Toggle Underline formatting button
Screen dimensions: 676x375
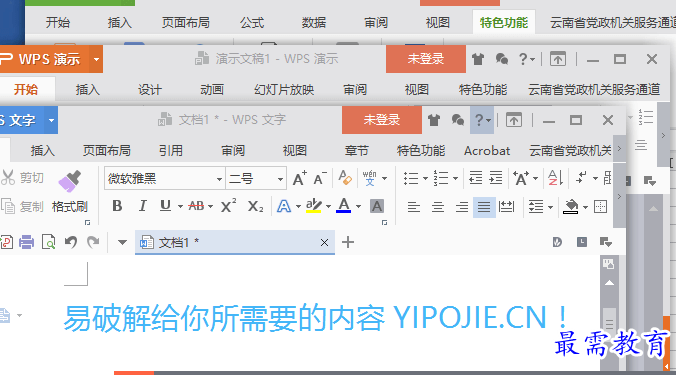[x=165, y=206]
